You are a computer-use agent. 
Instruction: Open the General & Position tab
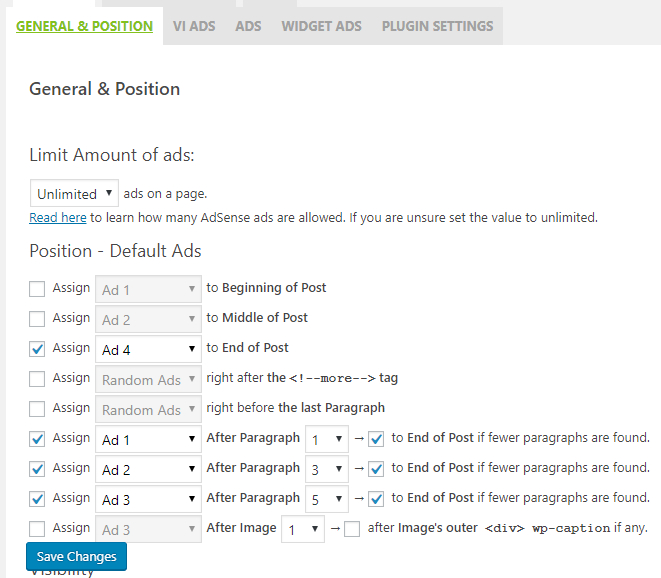point(84,26)
